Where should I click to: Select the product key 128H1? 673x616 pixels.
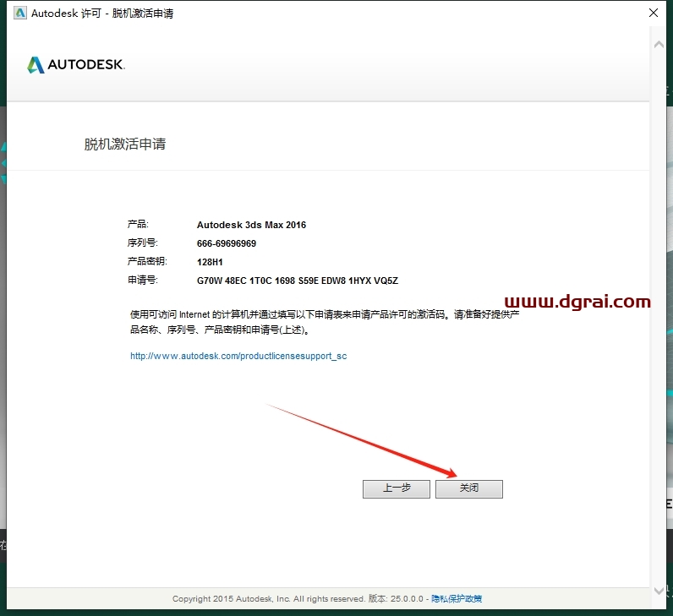210,262
